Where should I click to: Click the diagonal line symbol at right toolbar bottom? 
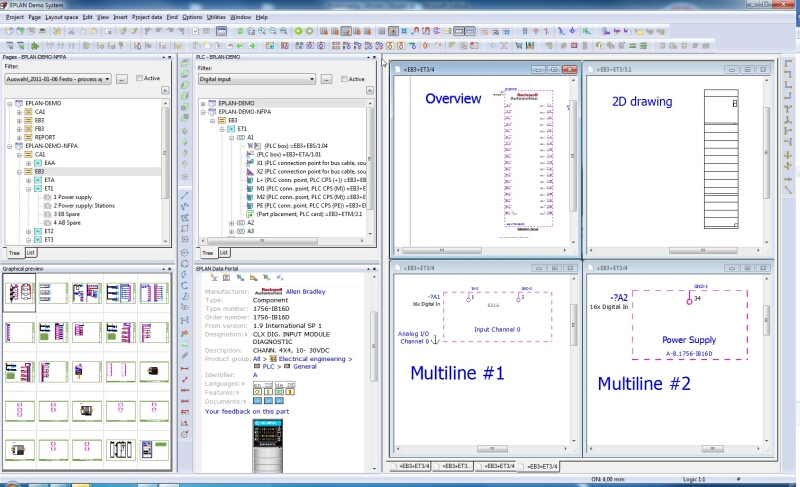[788, 190]
